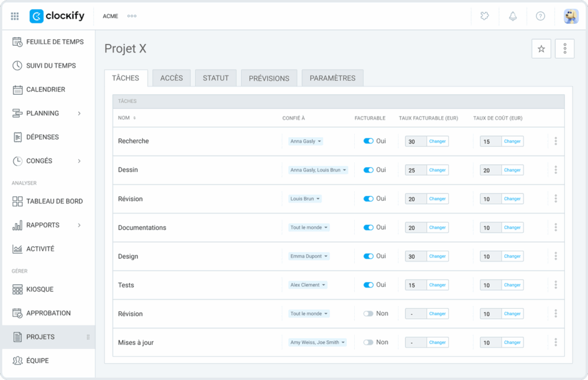Toggle billable switch for Tests
The width and height of the screenshot is (588, 380).
(368, 285)
